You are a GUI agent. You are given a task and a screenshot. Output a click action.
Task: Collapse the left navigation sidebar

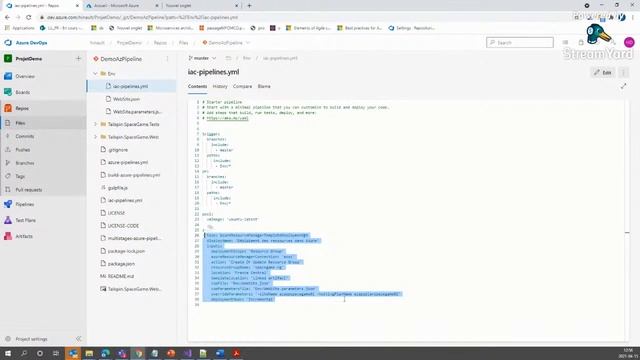(79, 339)
